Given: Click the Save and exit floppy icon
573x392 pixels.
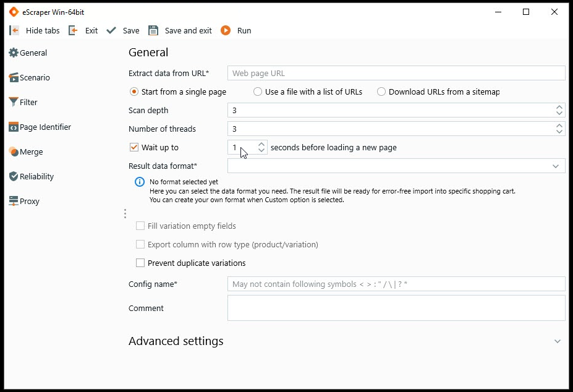Looking at the screenshot, I should (153, 30).
